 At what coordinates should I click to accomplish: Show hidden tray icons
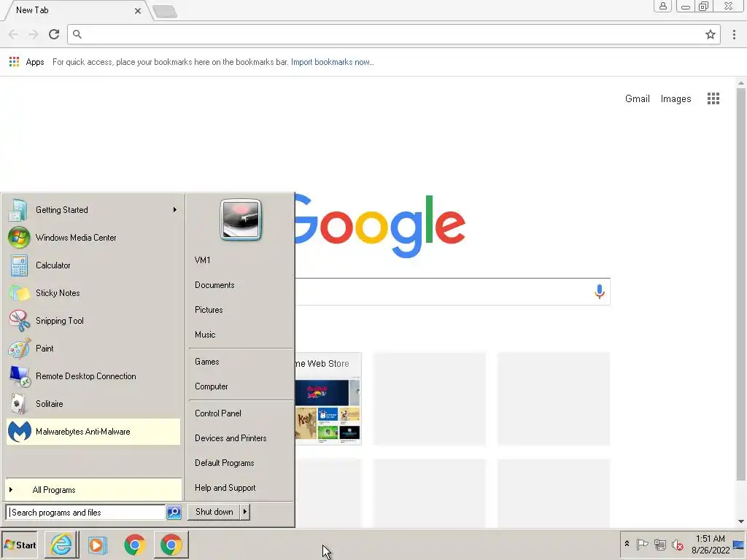tap(627, 544)
